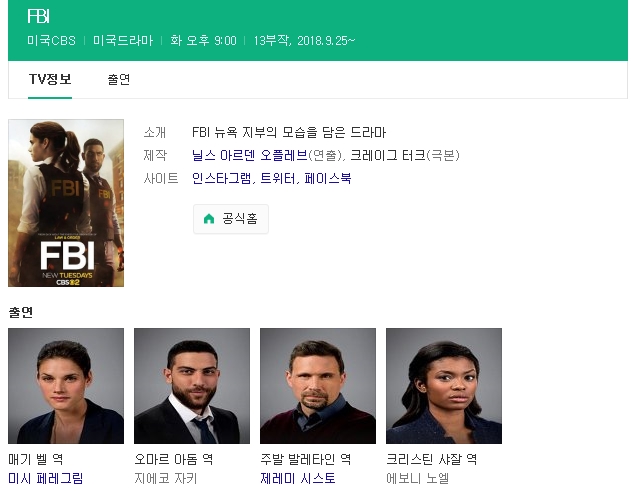Visit the 페이스북 site link
The width and height of the screenshot is (633, 491).
coord(328,179)
